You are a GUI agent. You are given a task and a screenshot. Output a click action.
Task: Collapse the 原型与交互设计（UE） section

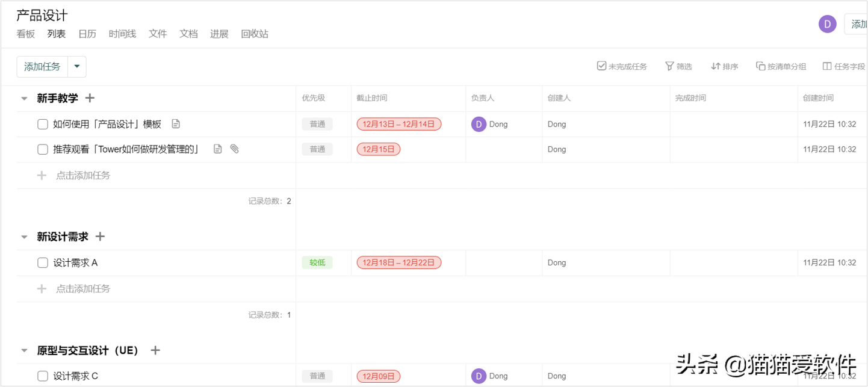pos(24,350)
